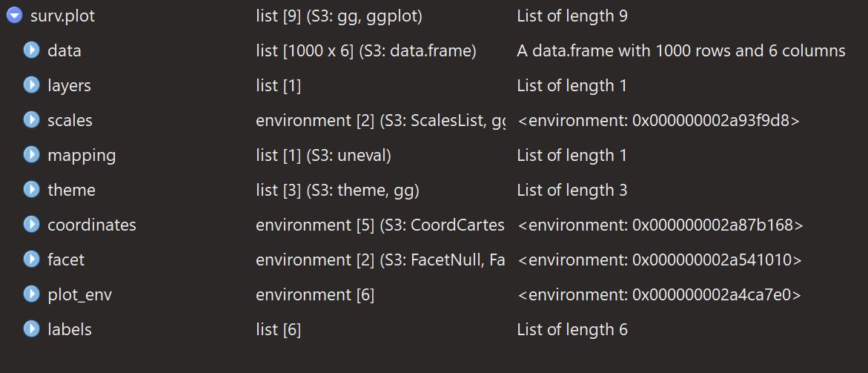Expand the labels node arrow
This screenshot has height=373, width=868.
[31, 329]
